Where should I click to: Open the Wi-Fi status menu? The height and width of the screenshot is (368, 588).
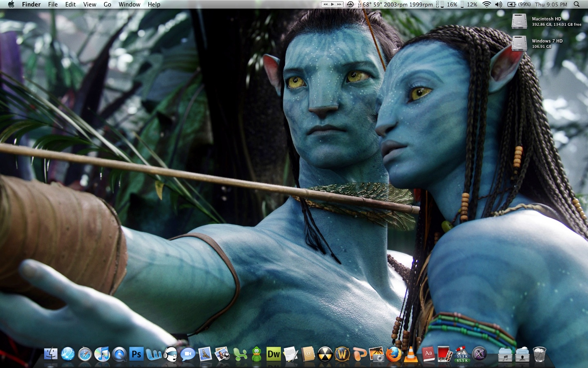click(x=486, y=4)
